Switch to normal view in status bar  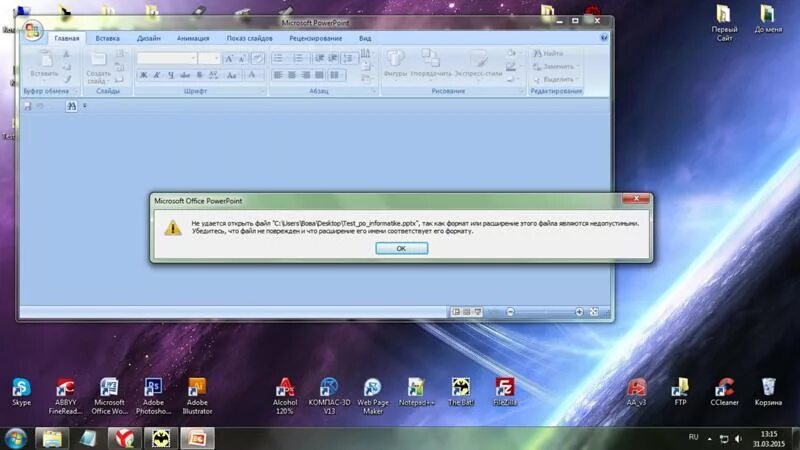click(456, 312)
